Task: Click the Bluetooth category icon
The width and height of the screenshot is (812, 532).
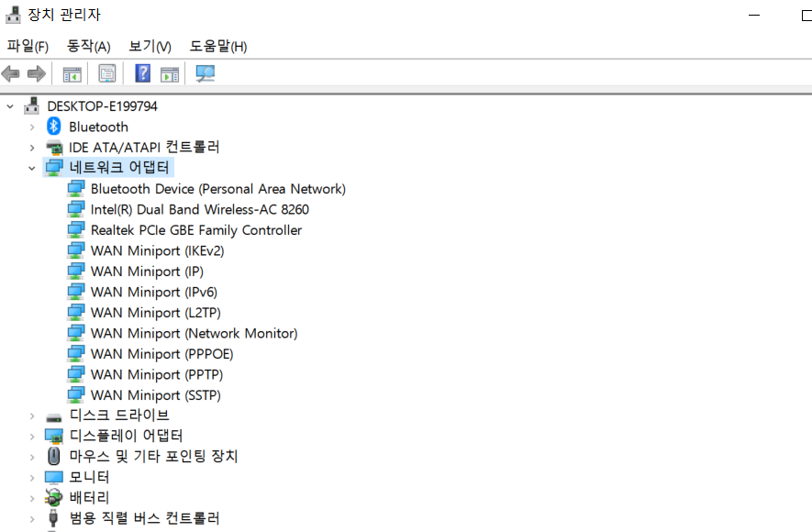Action: pos(54,127)
